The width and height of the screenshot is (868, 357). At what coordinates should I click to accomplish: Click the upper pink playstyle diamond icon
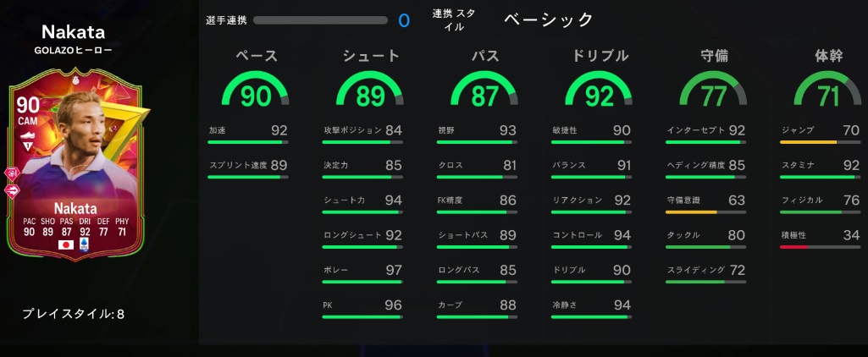pyautogui.click(x=13, y=173)
